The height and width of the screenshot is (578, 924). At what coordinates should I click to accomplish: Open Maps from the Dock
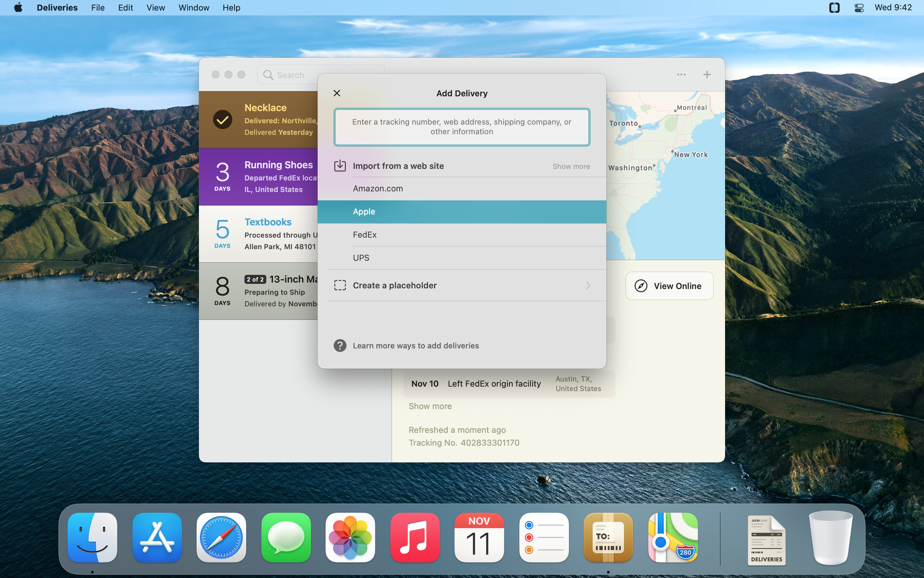point(673,537)
